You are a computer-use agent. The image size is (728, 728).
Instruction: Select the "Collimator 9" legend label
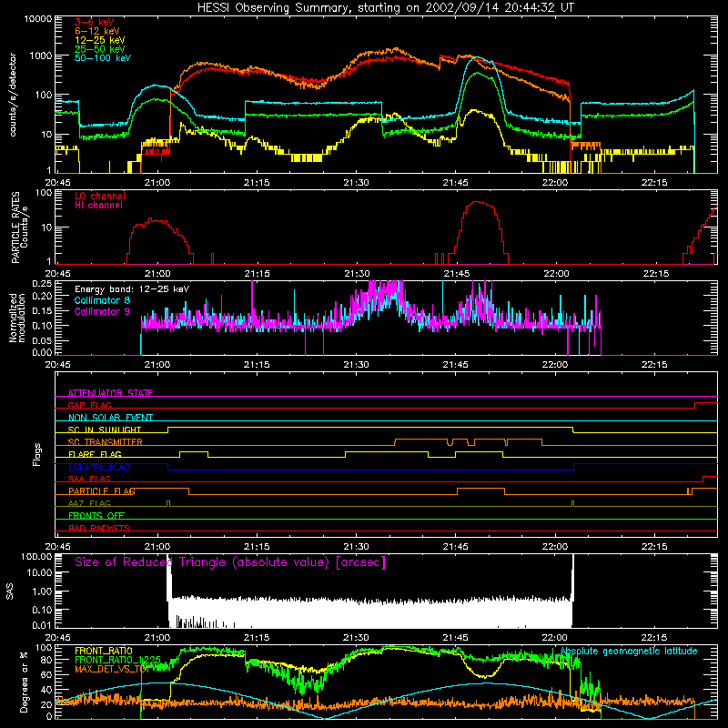point(102,311)
